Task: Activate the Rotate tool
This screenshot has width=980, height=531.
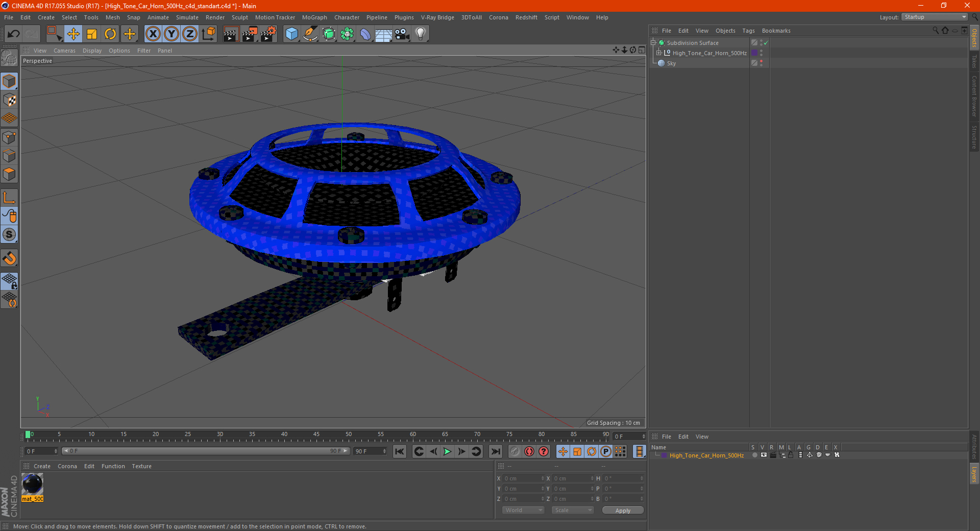Action: (x=110, y=34)
